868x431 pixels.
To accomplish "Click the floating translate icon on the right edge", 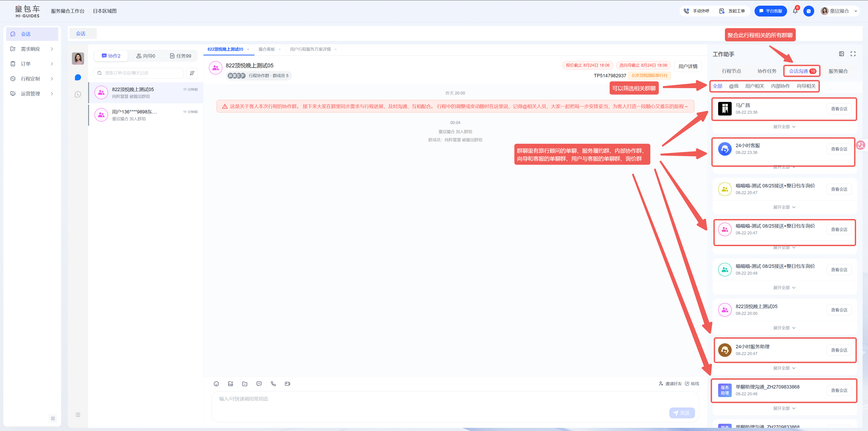I will pos(861,145).
